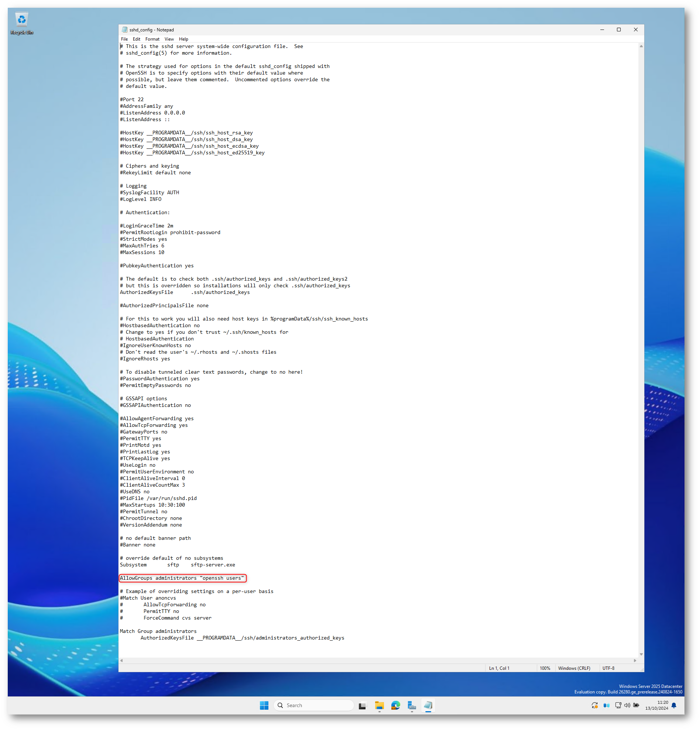700x730 pixels.
Task: Click the administrators_authorized_keys line
Action: coord(243,638)
